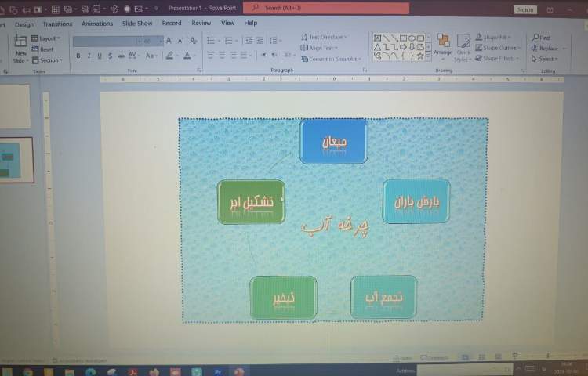Set left-to-right text direction
The height and width of the screenshot is (376, 588).
click(263, 56)
